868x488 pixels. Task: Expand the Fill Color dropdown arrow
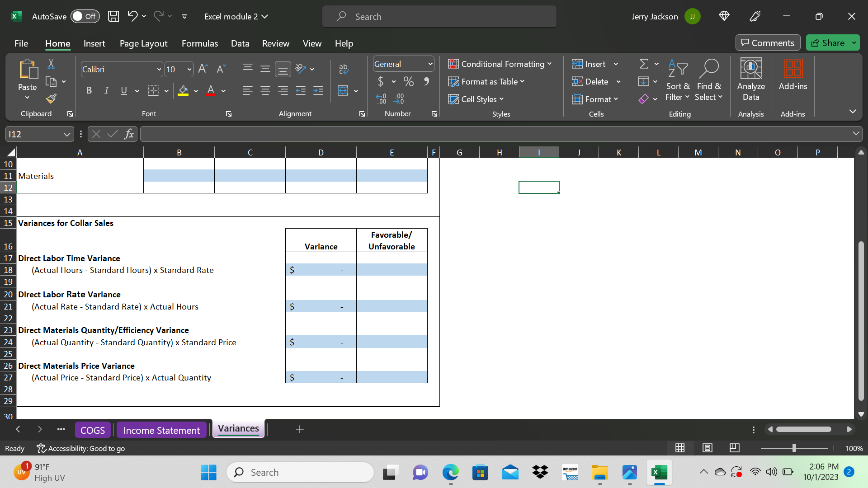pyautogui.click(x=196, y=90)
